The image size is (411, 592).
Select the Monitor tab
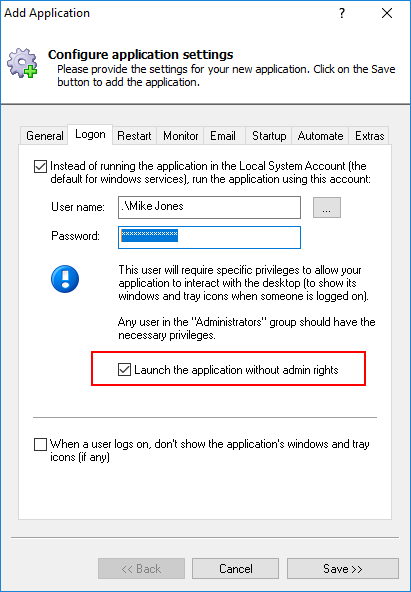[x=180, y=136]
